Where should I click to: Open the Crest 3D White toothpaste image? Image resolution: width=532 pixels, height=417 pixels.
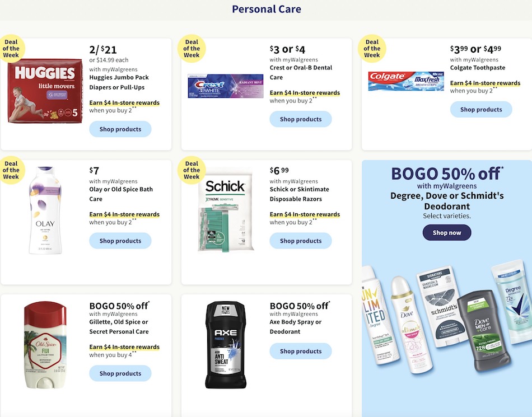click(x=226, y=86)
